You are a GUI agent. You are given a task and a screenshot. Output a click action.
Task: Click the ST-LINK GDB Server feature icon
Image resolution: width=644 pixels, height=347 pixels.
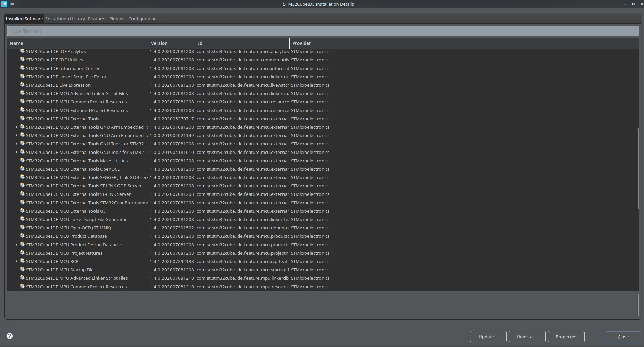(x=23, y=186)
